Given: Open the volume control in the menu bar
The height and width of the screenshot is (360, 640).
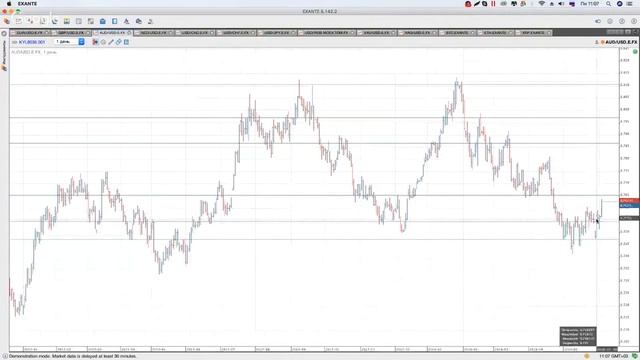Looking at the screenshot, I should (x=561, y=4).
